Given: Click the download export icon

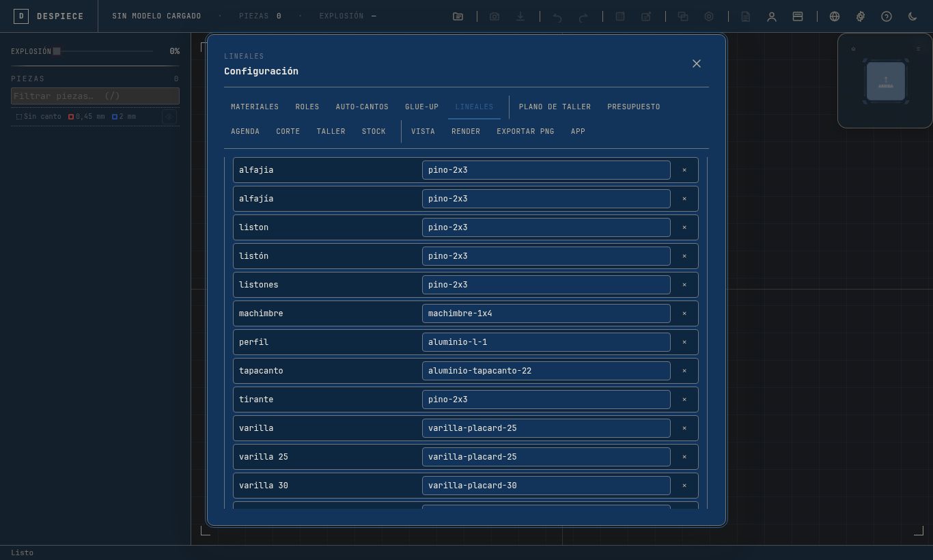Looking at the screenshot, I should (520, 16).
